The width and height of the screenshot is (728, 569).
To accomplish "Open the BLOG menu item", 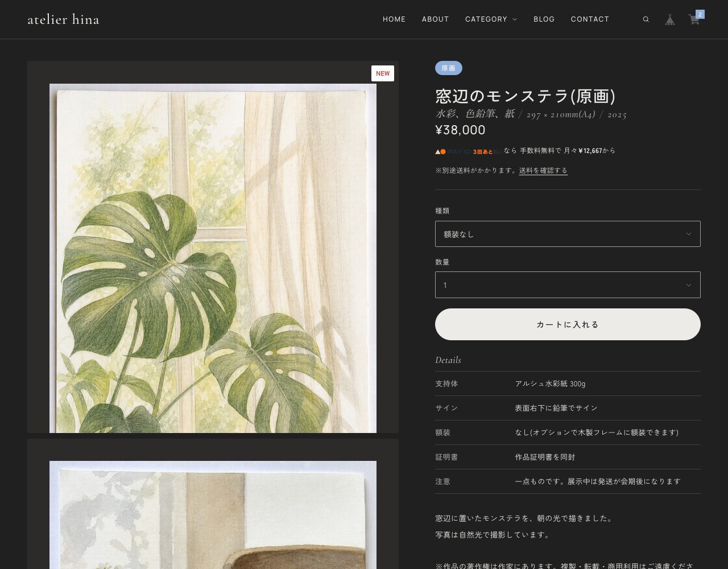I will point(544,19).
